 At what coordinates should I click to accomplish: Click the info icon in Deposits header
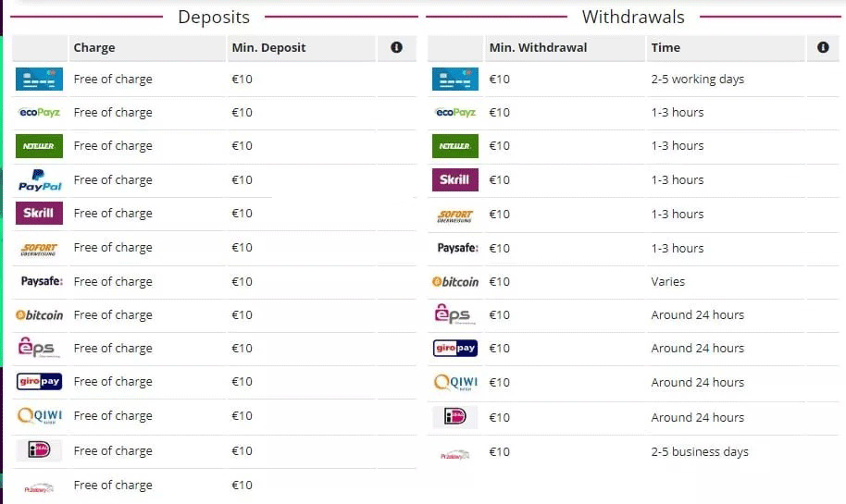396,47
